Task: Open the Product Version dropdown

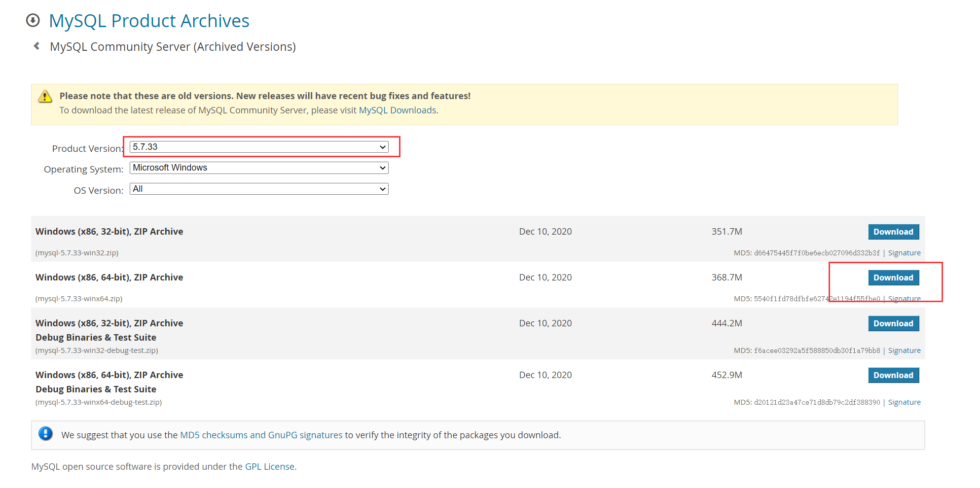Action: 259,147
